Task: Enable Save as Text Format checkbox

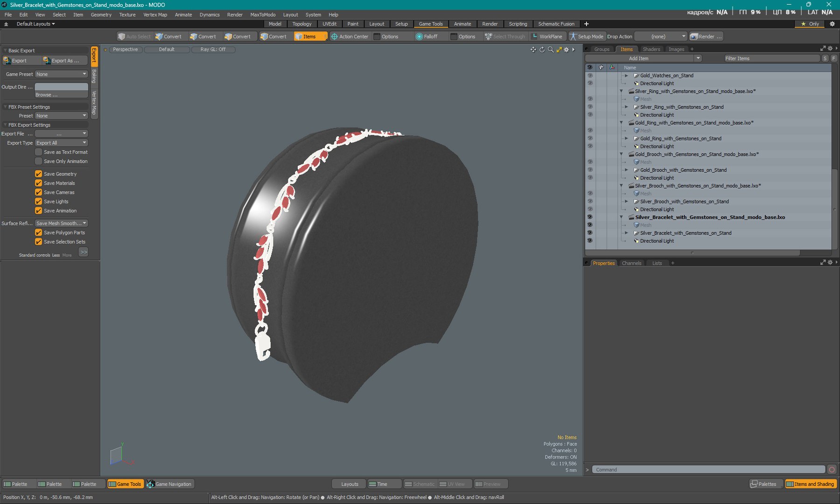Action: [x=39, y=152]
